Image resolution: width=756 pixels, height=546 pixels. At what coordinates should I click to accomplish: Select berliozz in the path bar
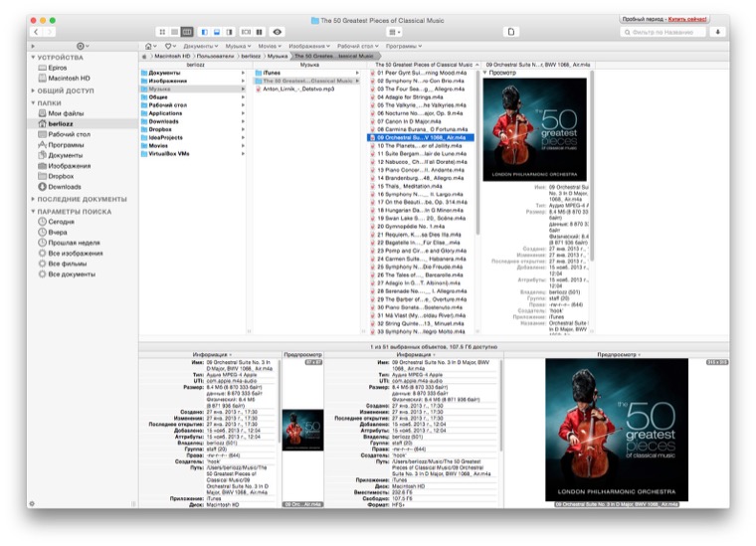pyautogui.click(x=252, y=57)
